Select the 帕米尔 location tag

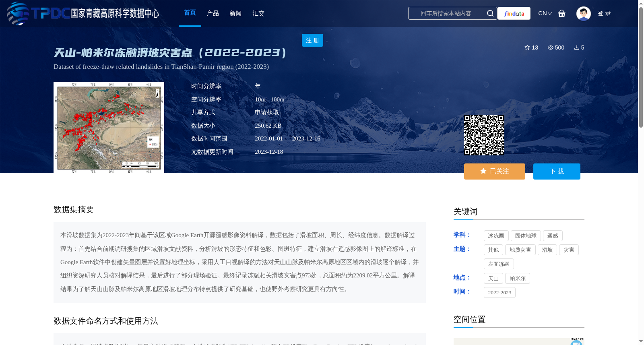click(518, 279)
